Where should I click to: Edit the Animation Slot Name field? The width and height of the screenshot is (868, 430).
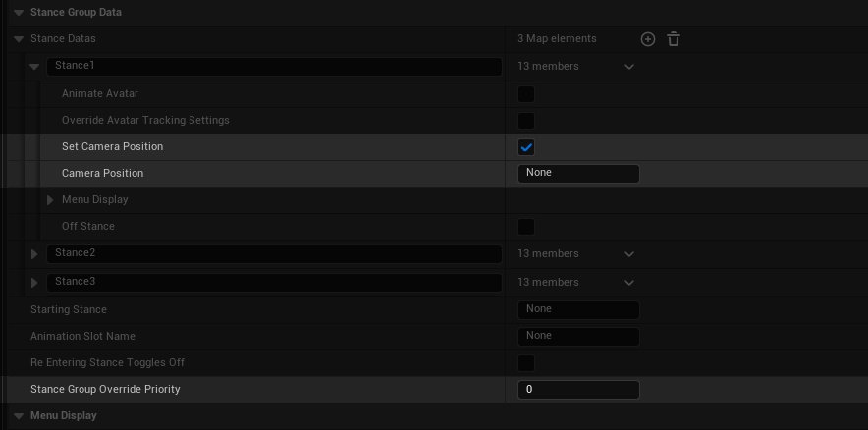578,337
